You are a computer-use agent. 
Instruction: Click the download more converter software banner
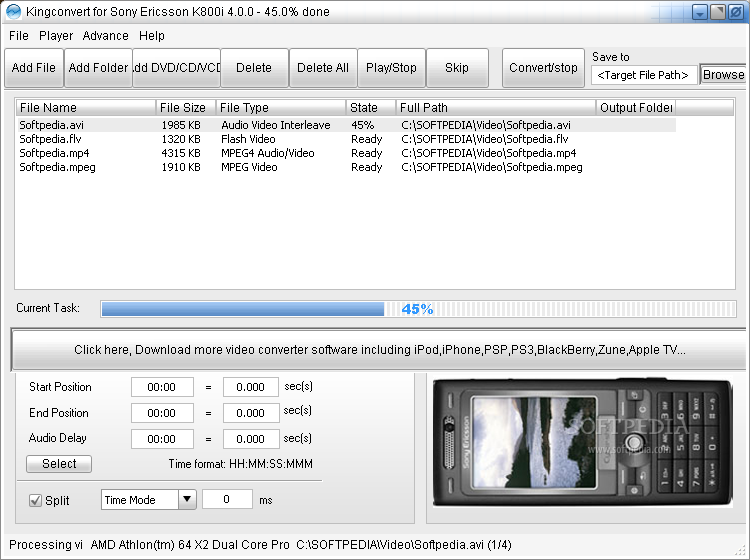379,350
